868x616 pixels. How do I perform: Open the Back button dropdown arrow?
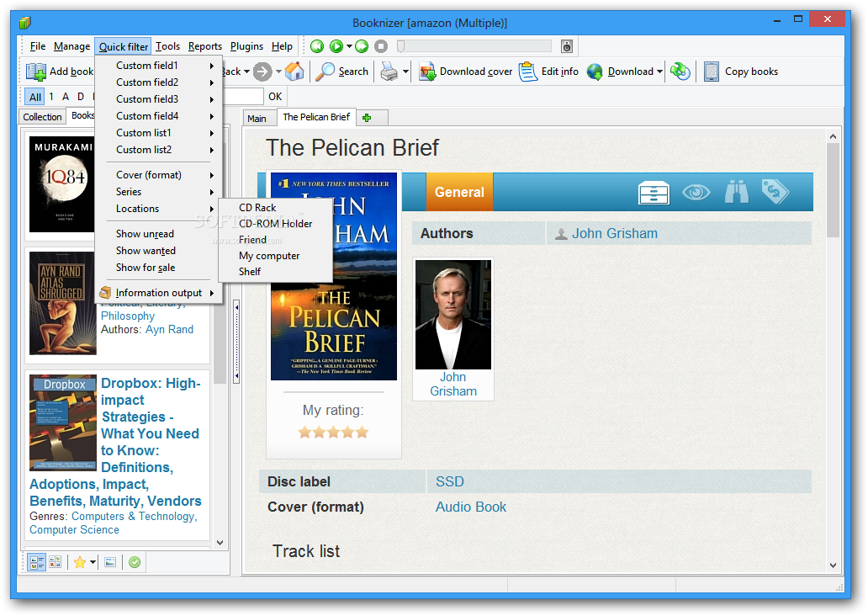coord(247,72)
